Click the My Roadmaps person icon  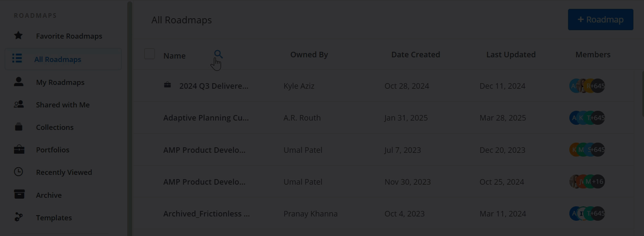[x=19, y=81]
